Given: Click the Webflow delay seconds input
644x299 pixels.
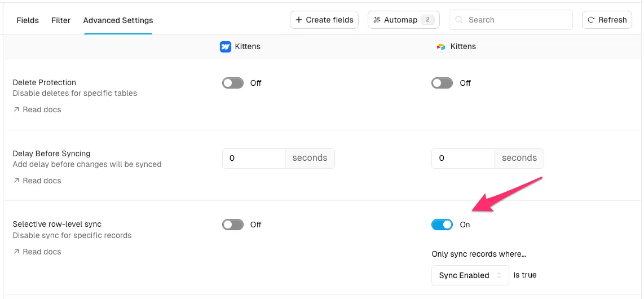Looking at the screenshot, I should tap(254, 158).
